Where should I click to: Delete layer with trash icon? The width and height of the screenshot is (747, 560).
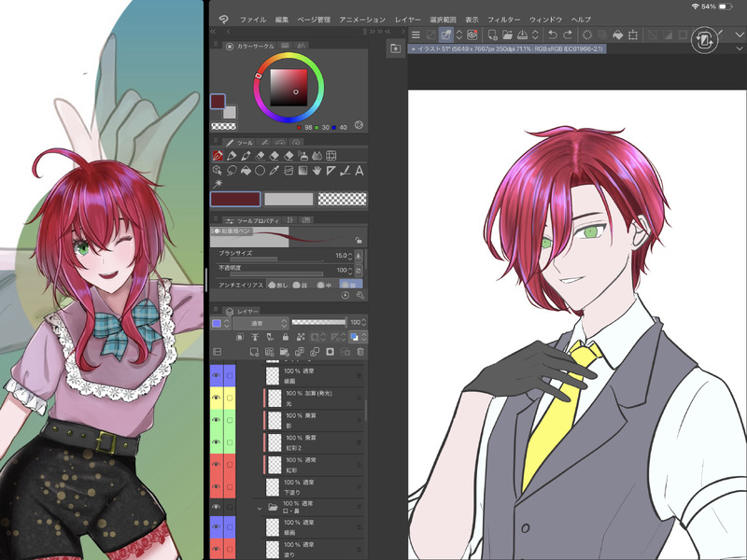pos(360,352)
